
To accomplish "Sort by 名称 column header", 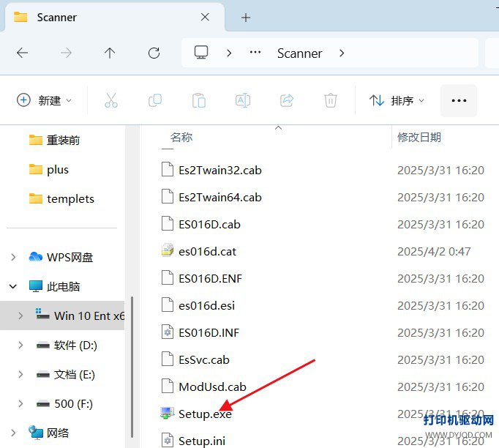I will pos(181,137).
